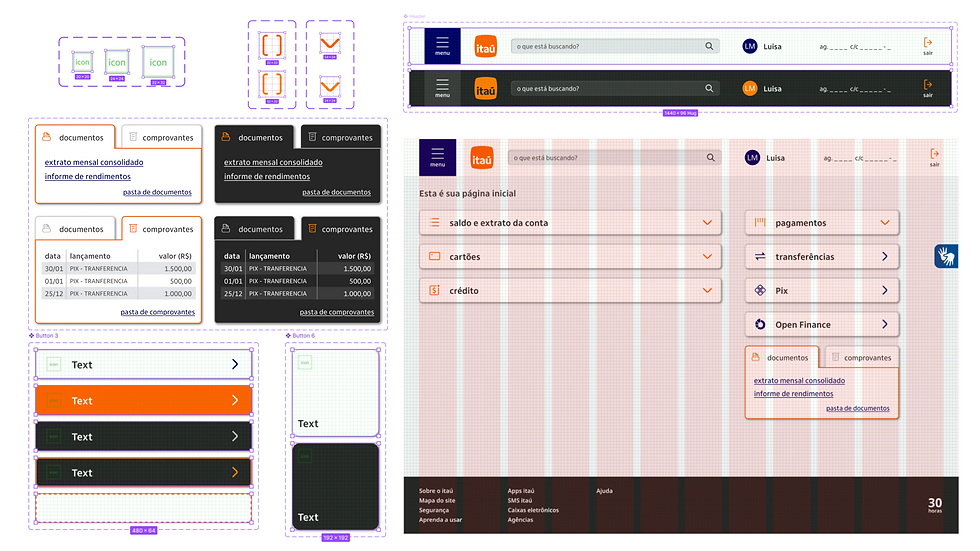Expand the pagamentos dropdown chevron
980x551 pixels.
884,222
